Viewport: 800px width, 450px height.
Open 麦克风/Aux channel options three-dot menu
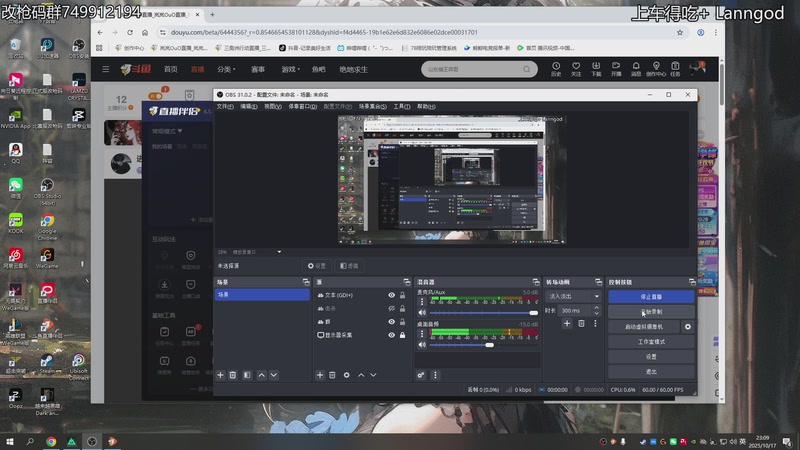click(x=422, y=302)
